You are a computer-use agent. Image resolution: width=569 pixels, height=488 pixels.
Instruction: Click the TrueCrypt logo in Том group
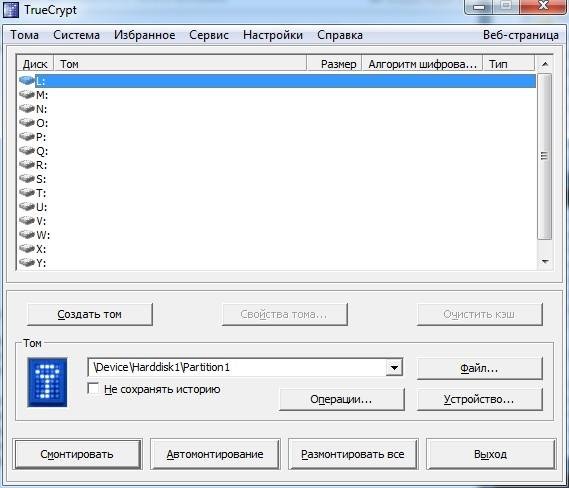pos(47,382)
